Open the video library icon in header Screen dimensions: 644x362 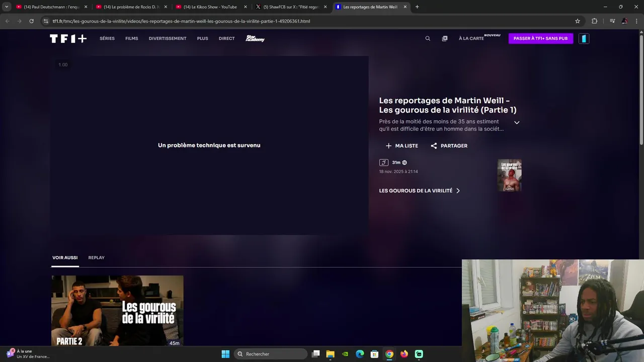pyautogui.click(x=445, y=39)
